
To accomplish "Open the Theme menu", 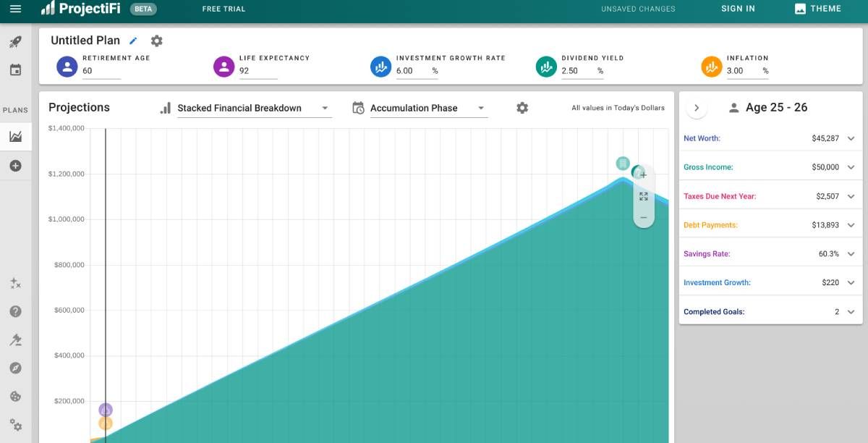I will click(x=817, y=9).
